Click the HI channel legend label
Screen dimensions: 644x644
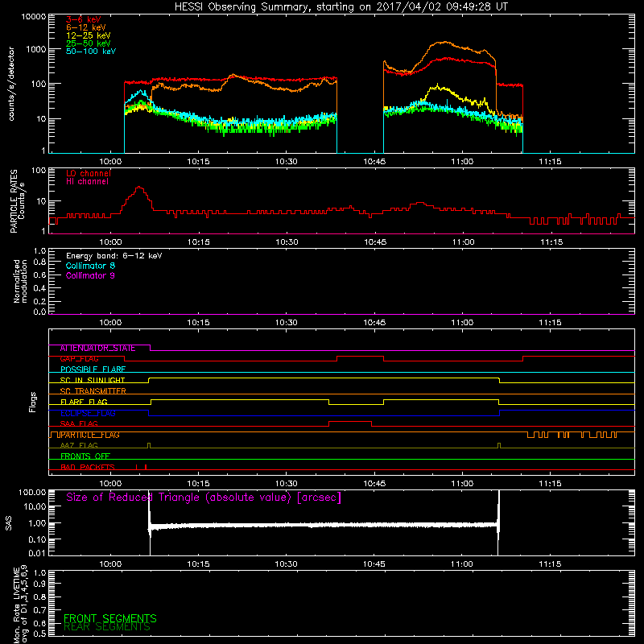pos(88,182)
